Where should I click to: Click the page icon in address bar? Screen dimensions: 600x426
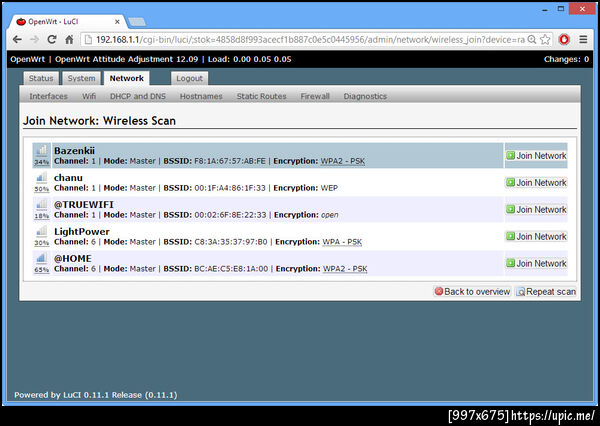coord(88,39)
